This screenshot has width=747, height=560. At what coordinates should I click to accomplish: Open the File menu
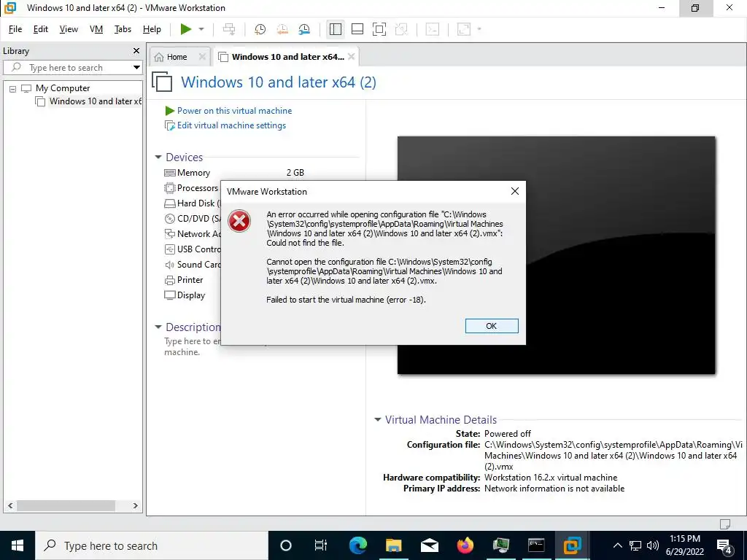(x=15, y=29)
